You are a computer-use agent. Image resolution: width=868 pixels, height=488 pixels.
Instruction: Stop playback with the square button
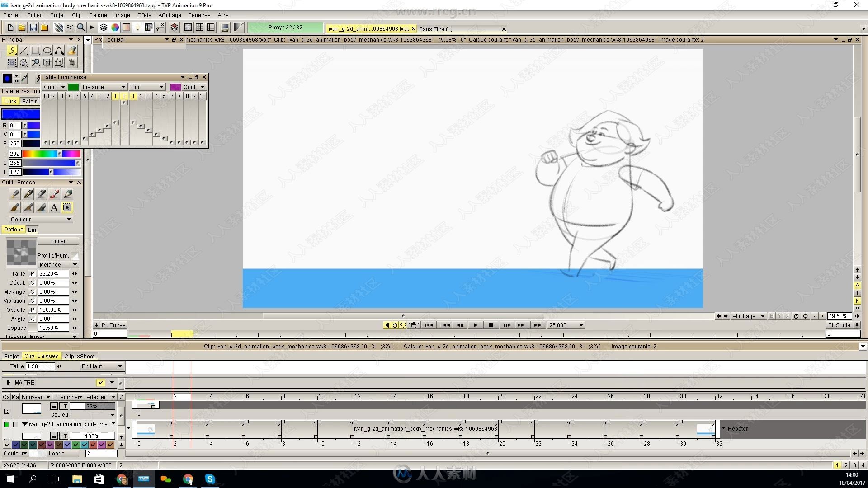click(x=491, y=325)
